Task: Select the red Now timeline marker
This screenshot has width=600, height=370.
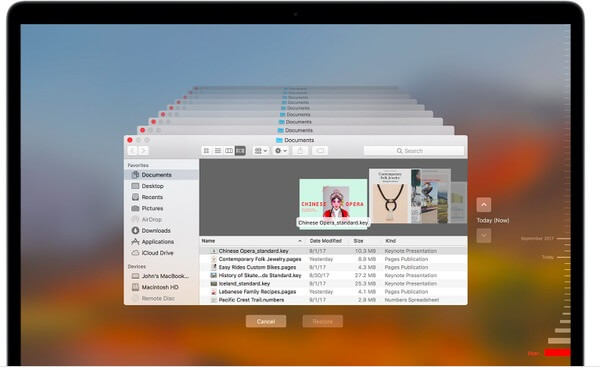Action: [x=558, y=353]
